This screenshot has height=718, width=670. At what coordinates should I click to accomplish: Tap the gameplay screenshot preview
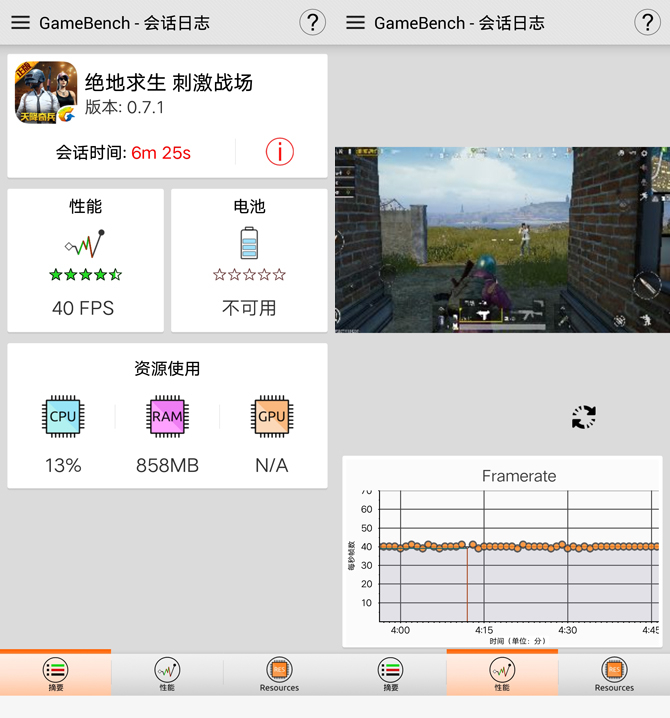click(502, 240)
